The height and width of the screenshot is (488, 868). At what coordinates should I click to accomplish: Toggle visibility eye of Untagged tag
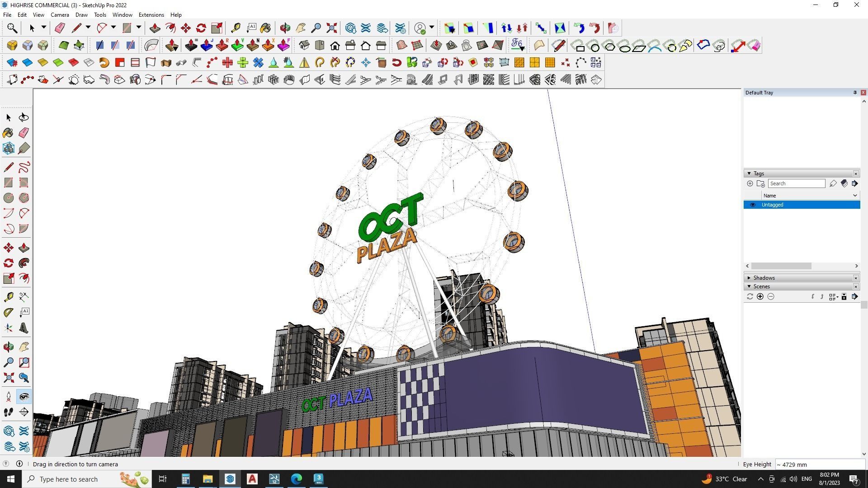tap(753, 205)
